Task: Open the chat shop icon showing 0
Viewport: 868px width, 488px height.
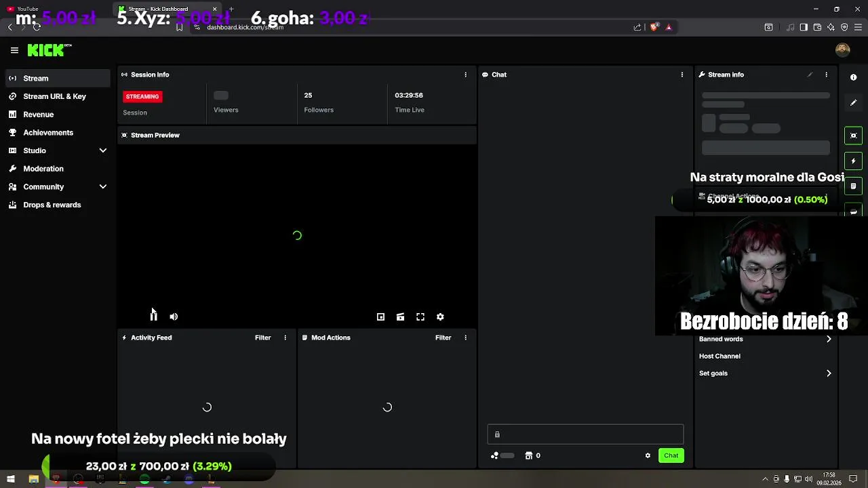Action: [x=532, y=455]
